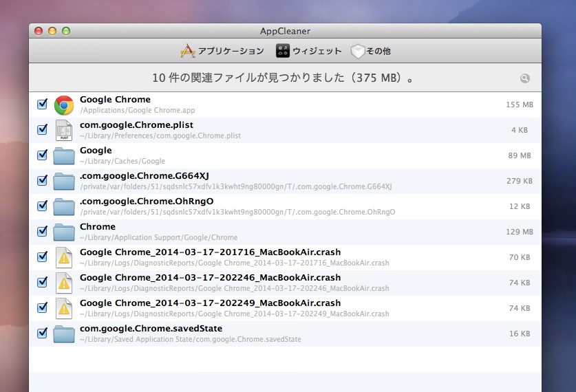Click the .com.google.Chrome.OhRngO folder icon
This screenshot has width=576, height=392.
coord(64,206)
